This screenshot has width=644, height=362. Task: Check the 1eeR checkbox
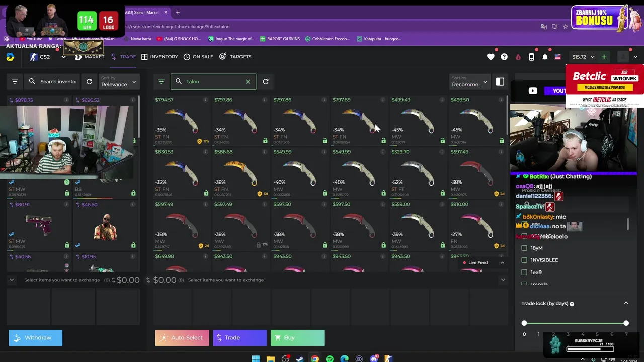pos(524,272)
